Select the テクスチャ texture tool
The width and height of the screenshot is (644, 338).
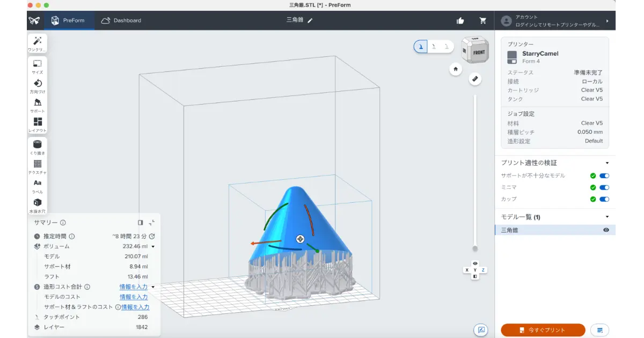[x=38, y=166]
